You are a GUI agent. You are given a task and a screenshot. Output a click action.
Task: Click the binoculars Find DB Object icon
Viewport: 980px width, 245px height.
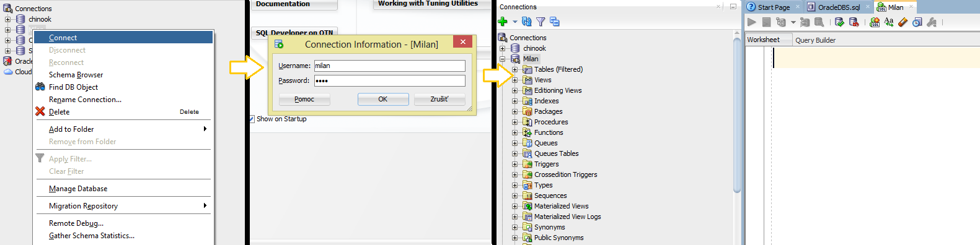click(40, 87)
